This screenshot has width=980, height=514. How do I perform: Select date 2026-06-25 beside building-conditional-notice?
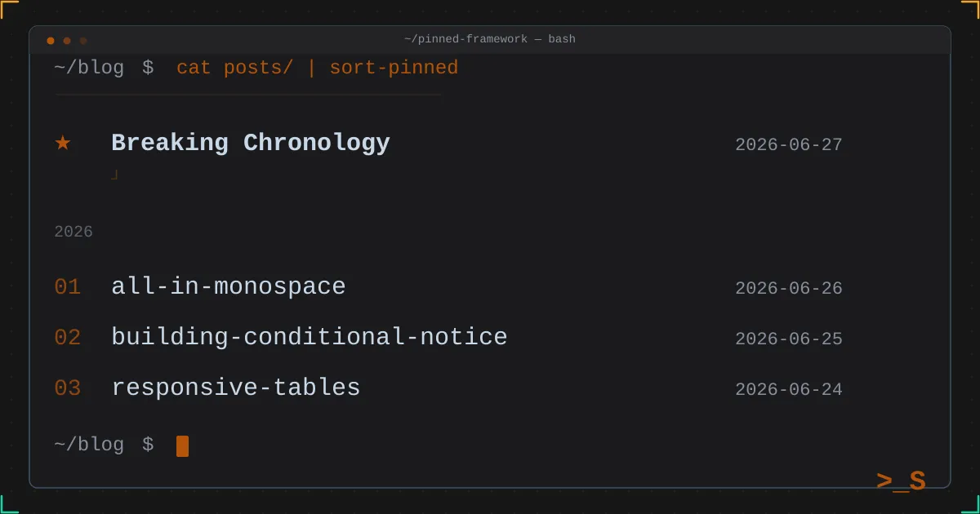click(789, 339)
